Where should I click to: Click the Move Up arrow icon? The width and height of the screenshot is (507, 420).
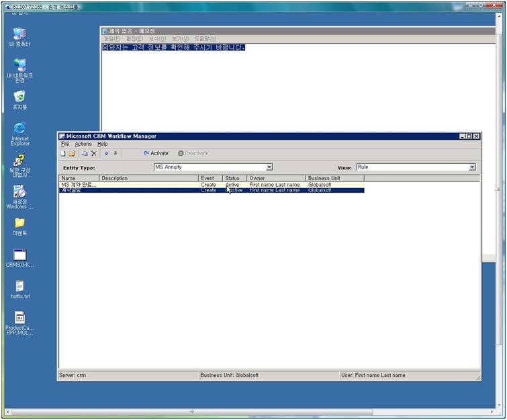point(106,153)
